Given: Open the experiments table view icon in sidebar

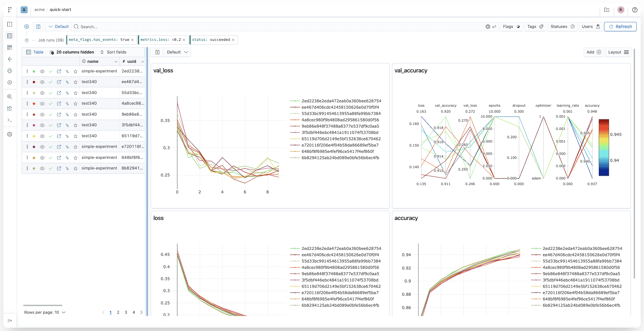Looking at the screenshot, I should point(10,36).
